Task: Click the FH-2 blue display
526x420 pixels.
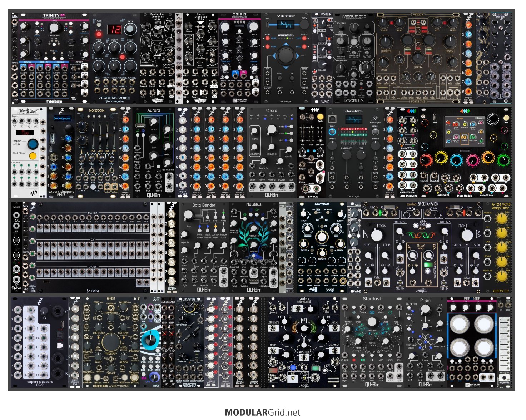Action: tap(62, 118)
